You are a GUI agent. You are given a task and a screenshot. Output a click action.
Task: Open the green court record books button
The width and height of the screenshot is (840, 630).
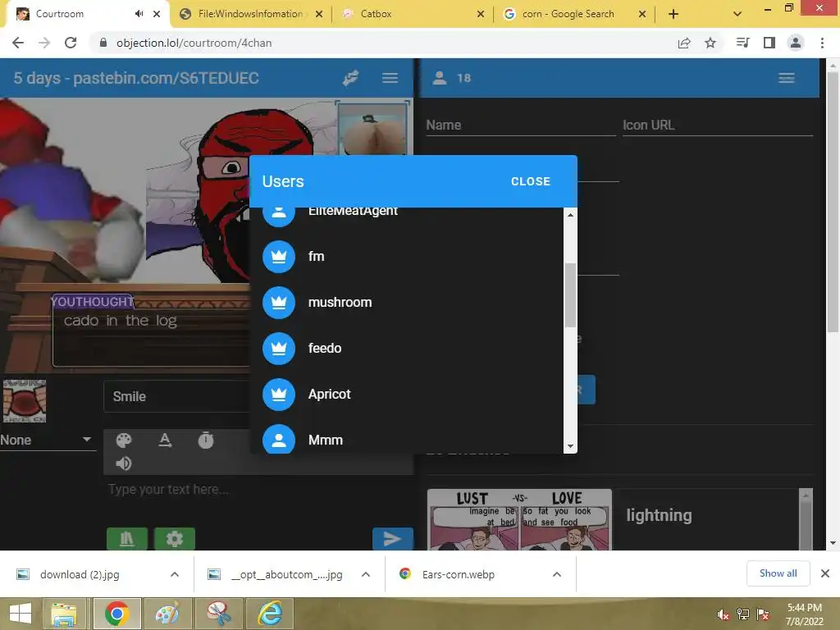tap(127, 539)
